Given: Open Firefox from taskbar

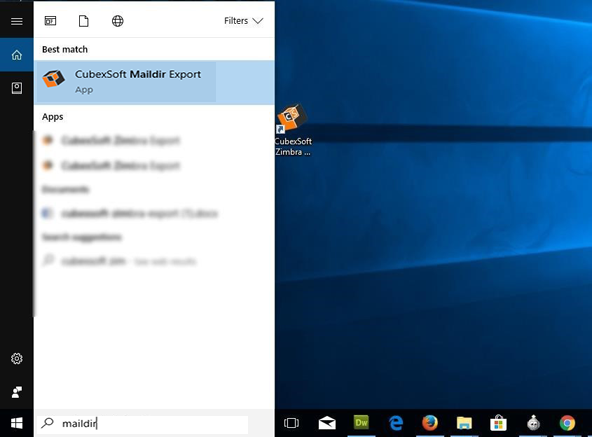Looking at the screenshot, I should pyautogui.click(x=430, y=423).
